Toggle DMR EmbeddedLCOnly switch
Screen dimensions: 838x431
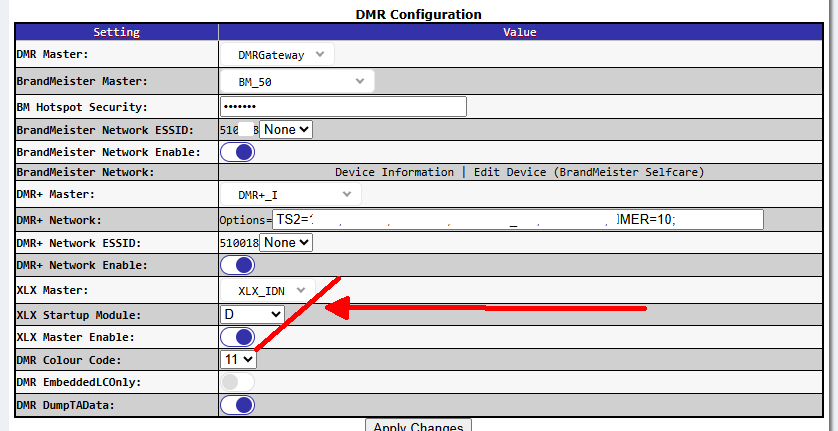[x=237, y=381]
